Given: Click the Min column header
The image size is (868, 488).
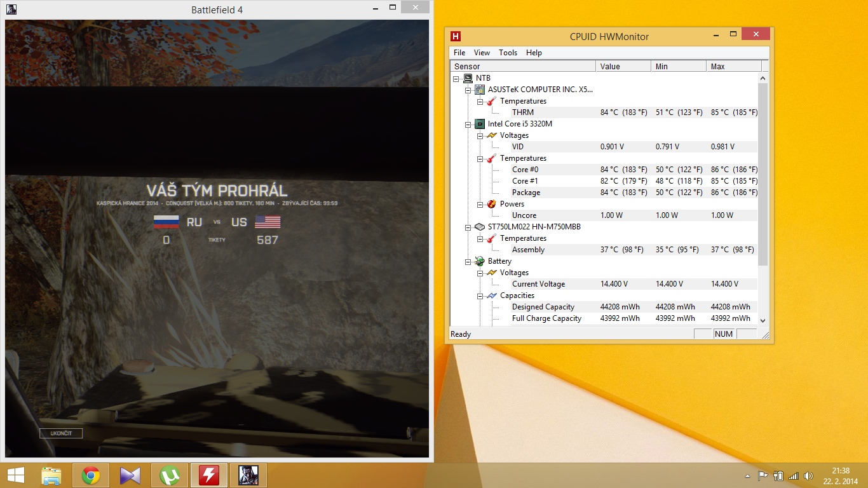Looking at the screenshot, I should point(679,66).
